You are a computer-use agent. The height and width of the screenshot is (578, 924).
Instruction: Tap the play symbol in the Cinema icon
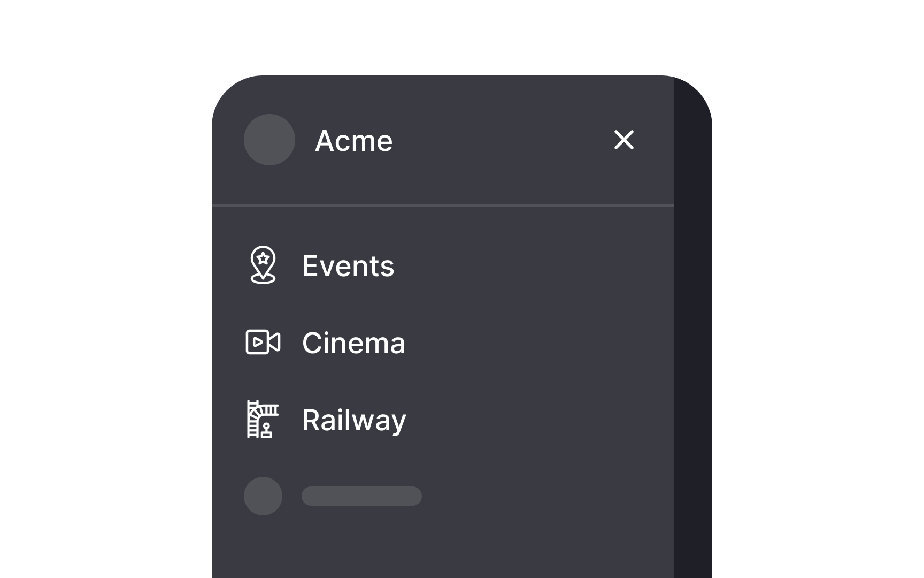tap(259, 343)
